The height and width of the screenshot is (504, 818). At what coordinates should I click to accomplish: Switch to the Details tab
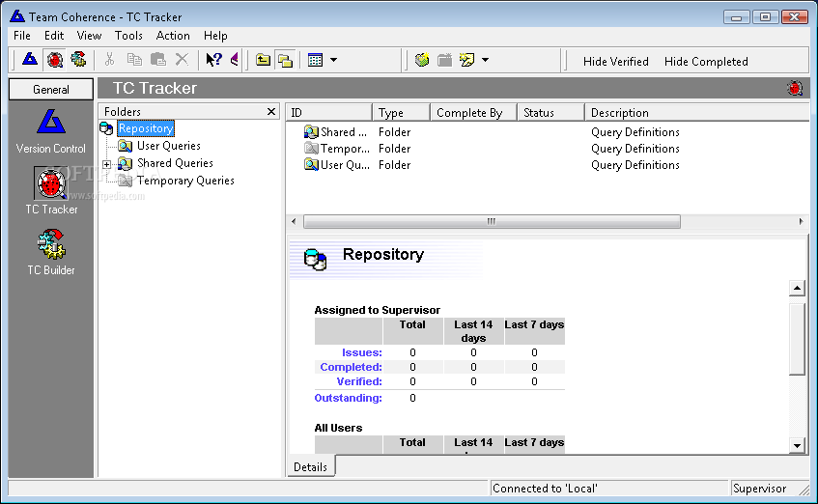[310, 467]
